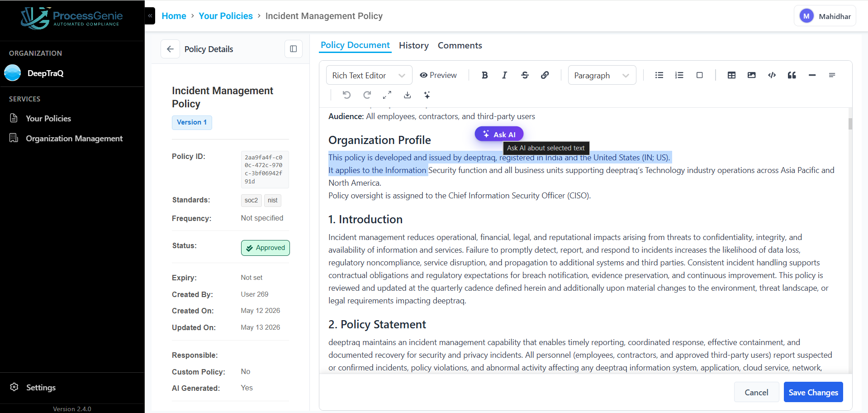Click the 'User 269' creator value
The width and height of the screenshot is (868, 413).
(x=255, y=294)
